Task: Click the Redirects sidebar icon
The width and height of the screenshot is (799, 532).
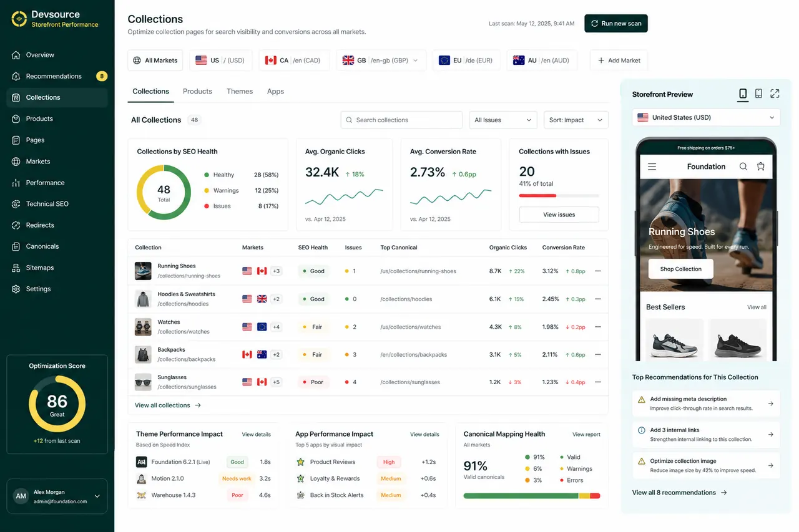Action: point(16,225)
